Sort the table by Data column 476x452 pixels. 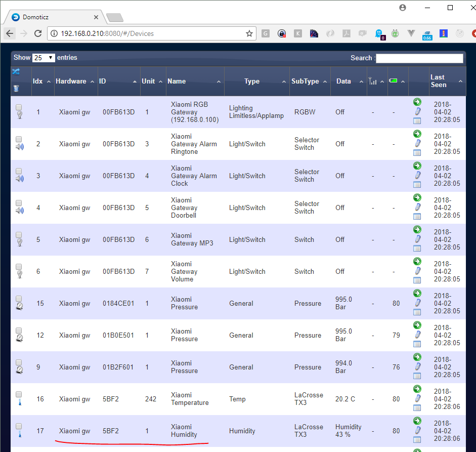pos(349,81)
